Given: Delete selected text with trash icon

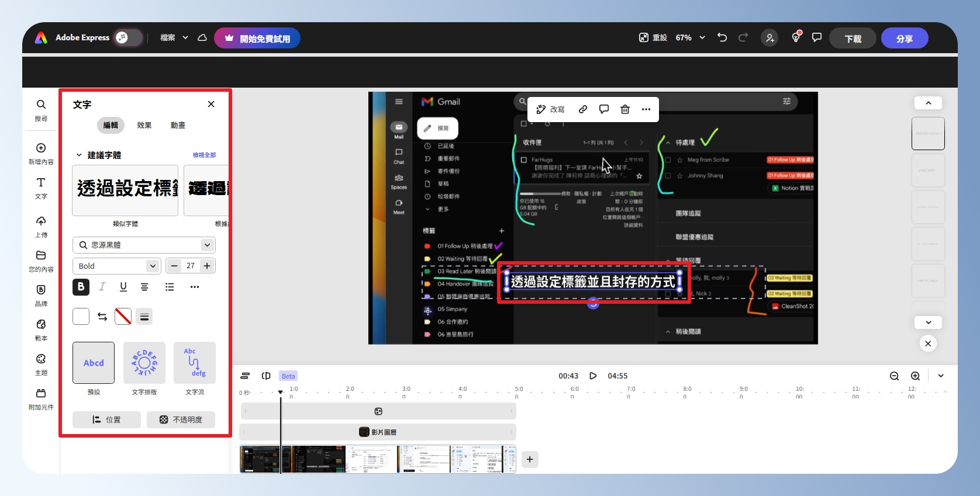Looking at the screenshot, I should [x=625, y=109].
